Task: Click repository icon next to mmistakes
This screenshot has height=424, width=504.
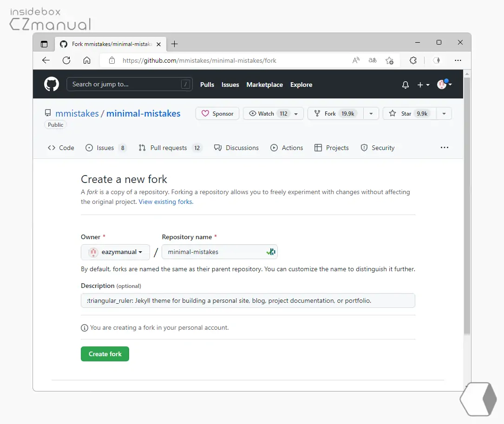Action: tap(48, 113)
